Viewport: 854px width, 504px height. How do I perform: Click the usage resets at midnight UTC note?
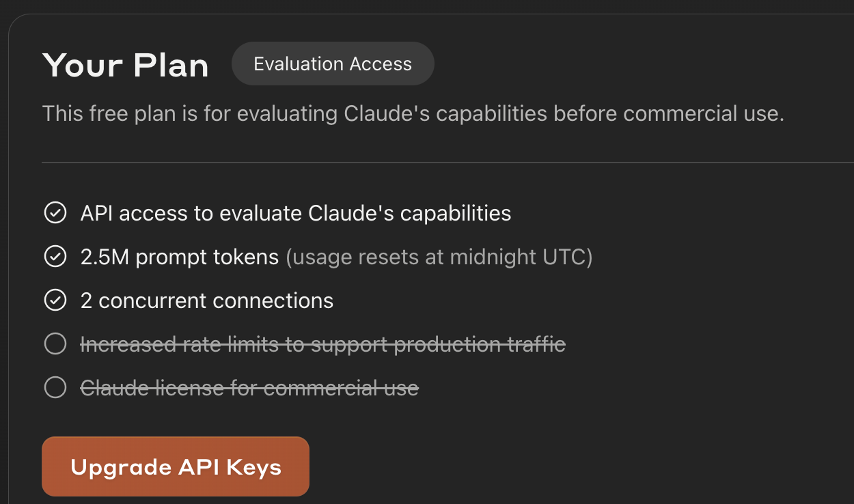click(439, 257)
